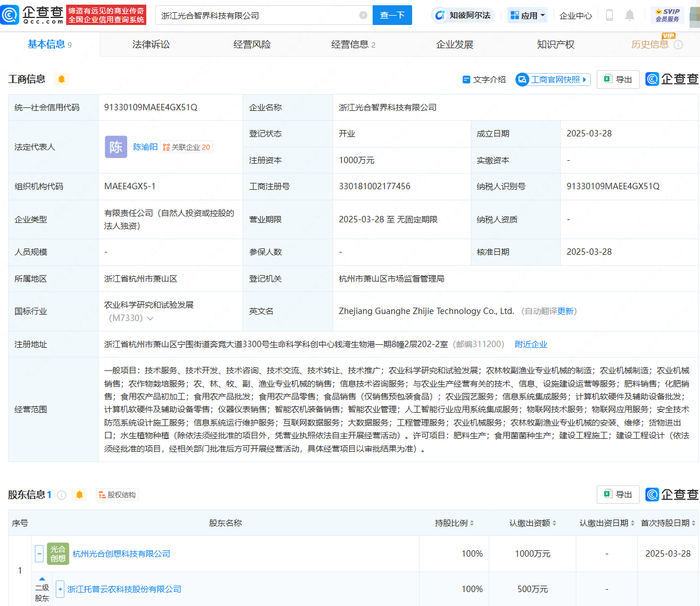Image resolution: width=700 pixels, height=606 pixels.
Task: Switch to 法律诉讼 tab
Action: (x=151, y=45)
